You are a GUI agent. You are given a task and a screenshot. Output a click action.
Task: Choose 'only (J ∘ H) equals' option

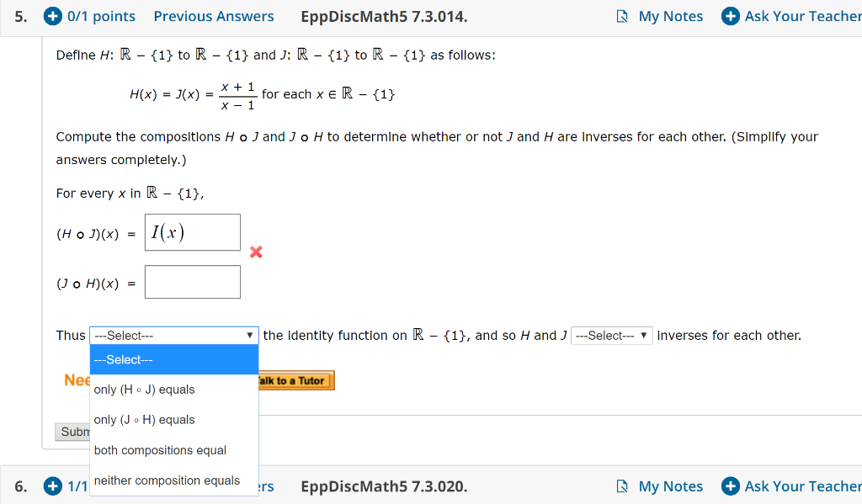(x=144, y=420)
